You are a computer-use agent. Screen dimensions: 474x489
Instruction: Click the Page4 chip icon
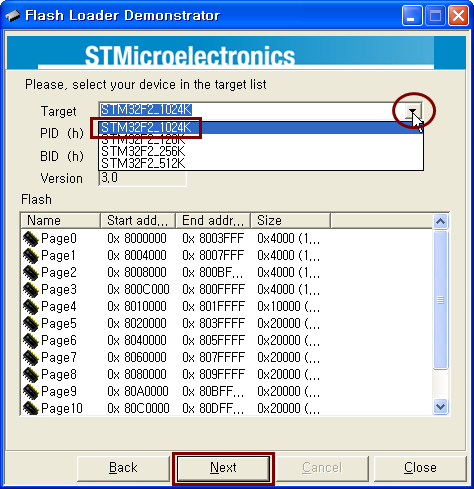tap(31, 307)
